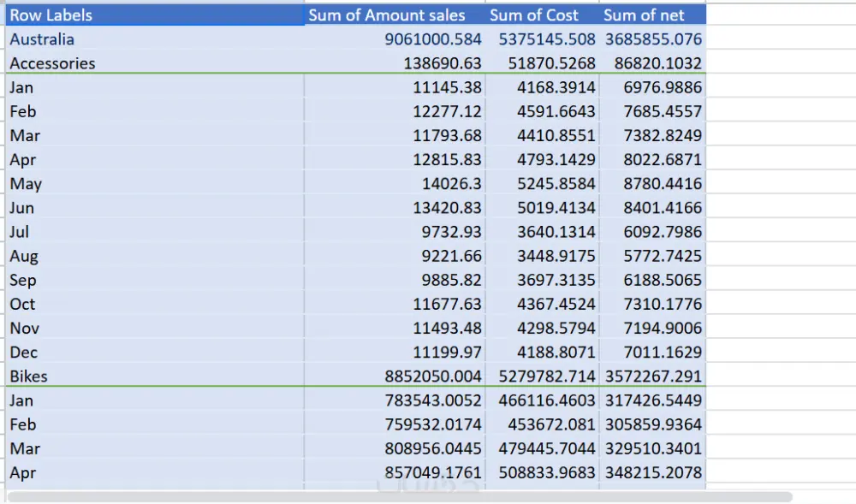Select the Dec row label
856x504 pixels.
pos(23,352)
